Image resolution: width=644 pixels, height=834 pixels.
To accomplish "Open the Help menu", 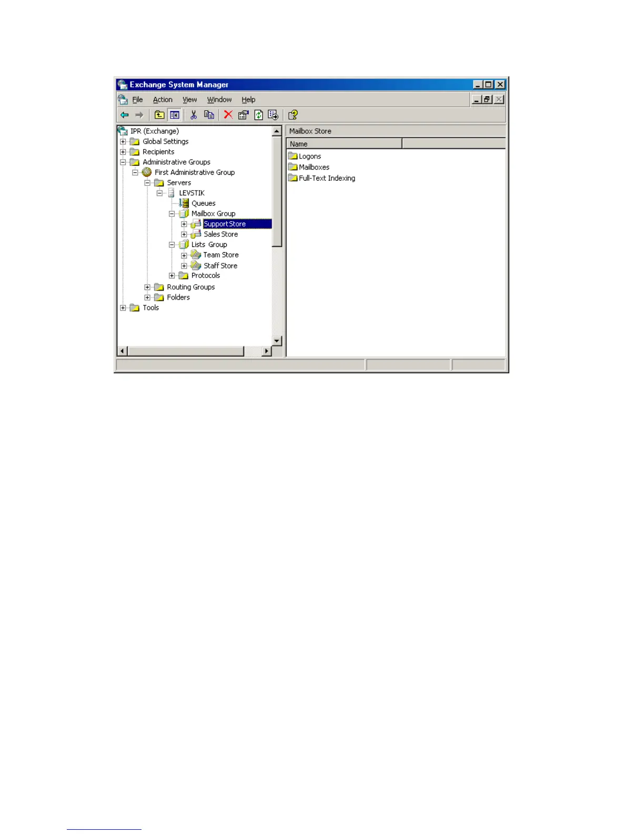I will click(248, 100).
